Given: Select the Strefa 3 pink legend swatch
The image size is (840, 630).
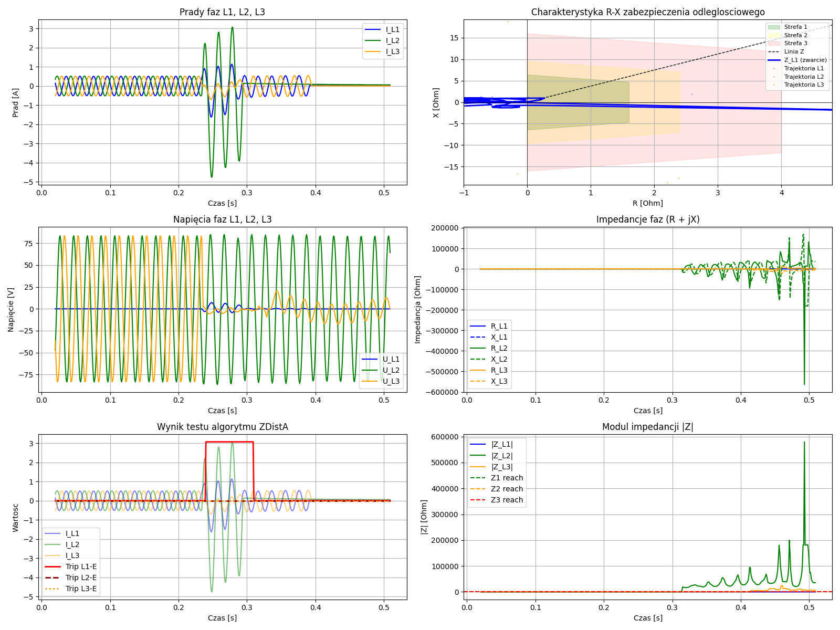Looking at the screenshot, I should [773, 43].
